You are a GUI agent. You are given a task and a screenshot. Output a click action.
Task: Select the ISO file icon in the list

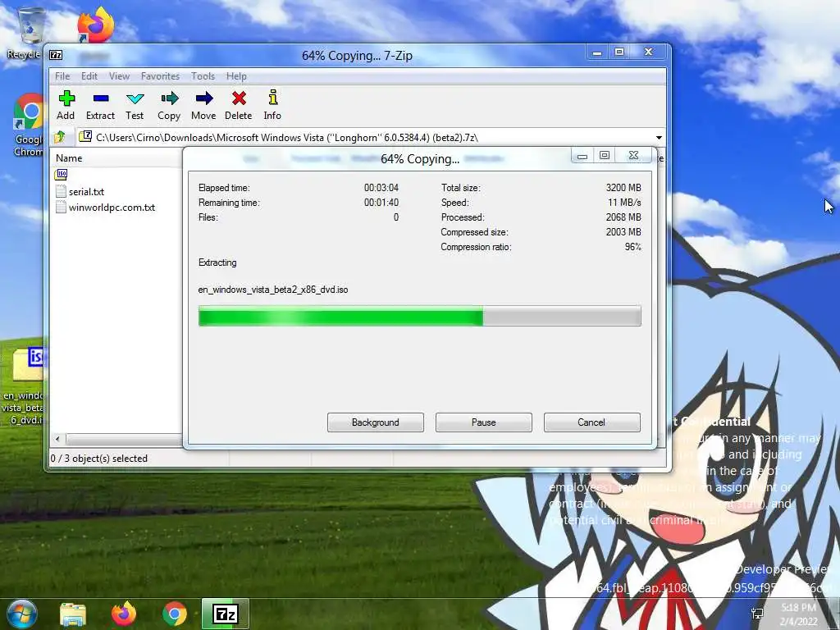[61, 175]
